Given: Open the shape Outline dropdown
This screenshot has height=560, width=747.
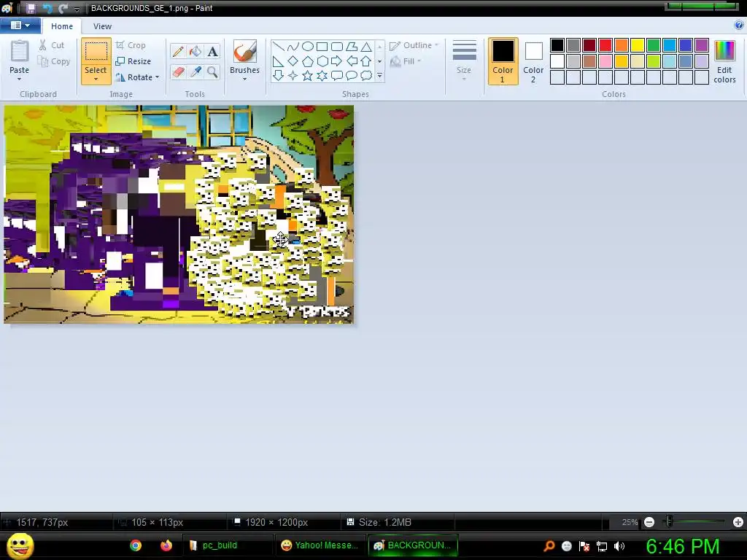Looking at the screenshot, I should 414,45.
